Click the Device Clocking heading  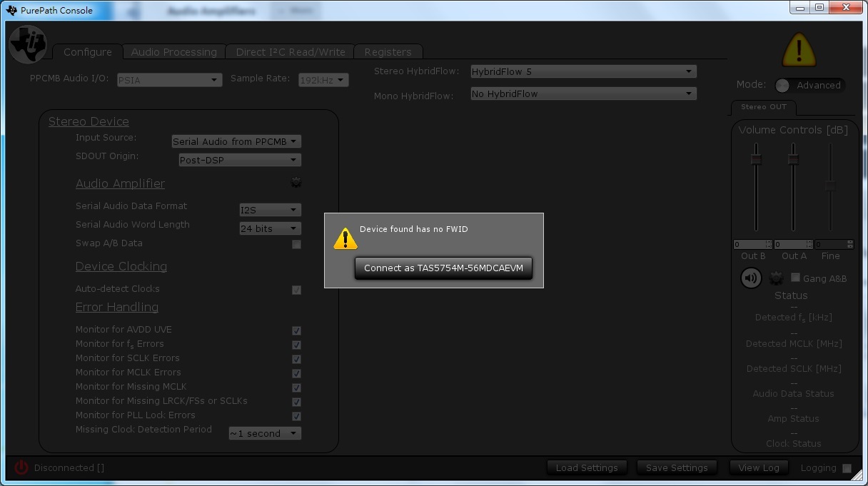pos(121,266)
